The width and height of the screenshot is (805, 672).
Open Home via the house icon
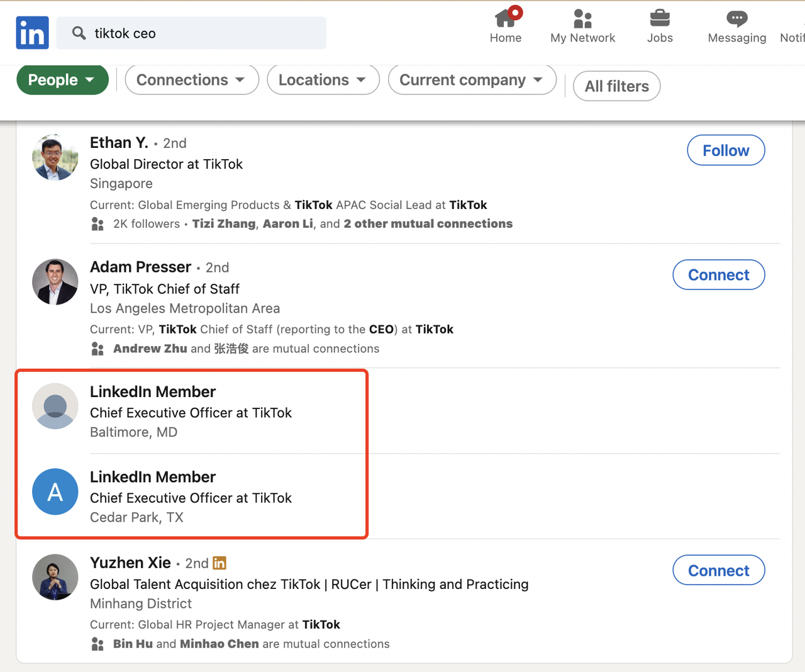tap(506, 19)
